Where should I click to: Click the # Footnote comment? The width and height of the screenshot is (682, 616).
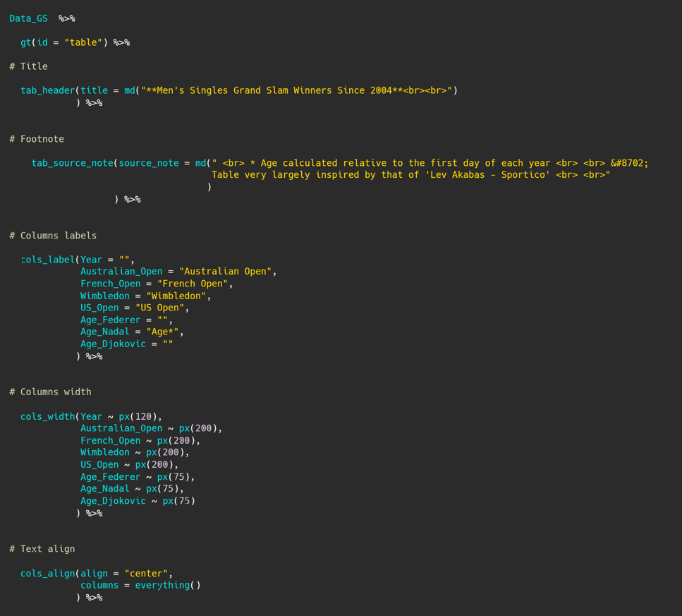pyautogui.click(x=37, y=139)
